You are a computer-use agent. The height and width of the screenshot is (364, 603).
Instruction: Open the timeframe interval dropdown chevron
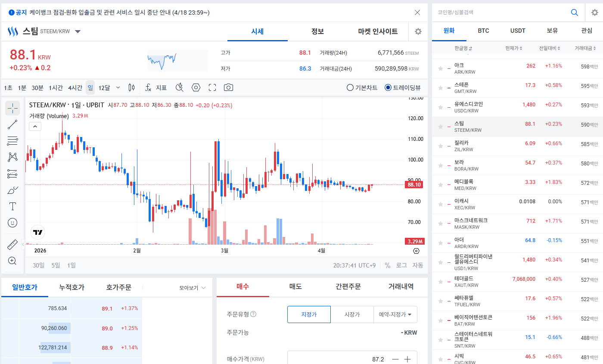click(x=118, y=87)
